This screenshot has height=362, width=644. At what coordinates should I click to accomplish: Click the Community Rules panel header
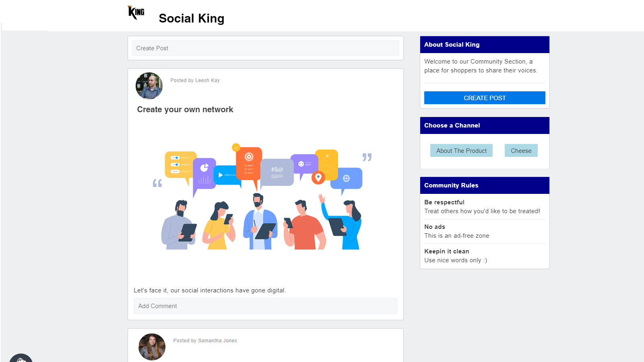click(x=484, y=185)
